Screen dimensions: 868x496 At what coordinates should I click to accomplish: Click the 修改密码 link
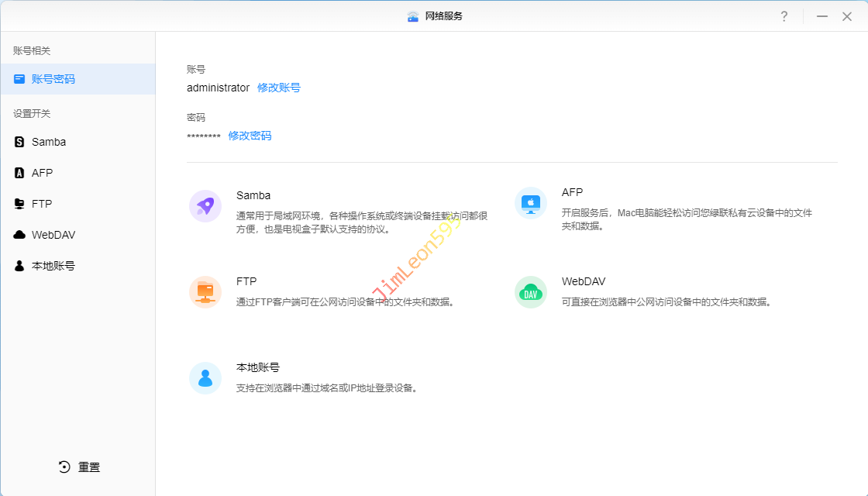pos(250,136)
